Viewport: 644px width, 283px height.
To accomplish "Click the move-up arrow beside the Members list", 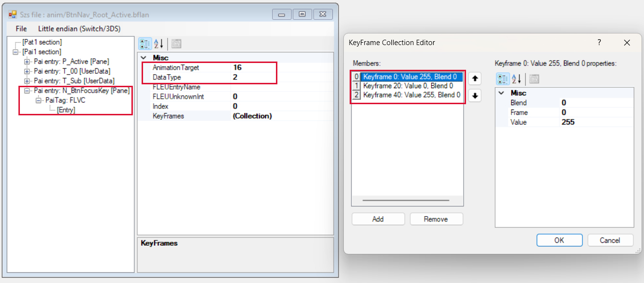I will point(474,78).
